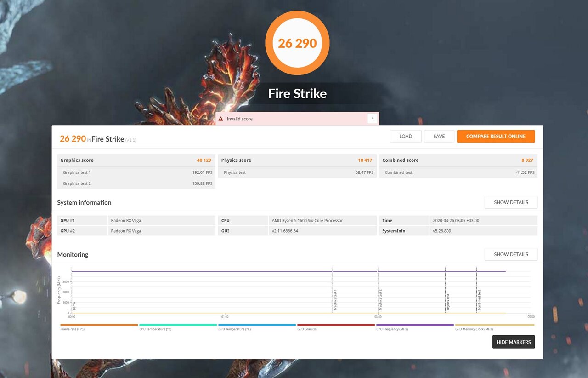Click the Demo marker on the chart
This screenshot has height=378, width=588.
pos(74,306)
